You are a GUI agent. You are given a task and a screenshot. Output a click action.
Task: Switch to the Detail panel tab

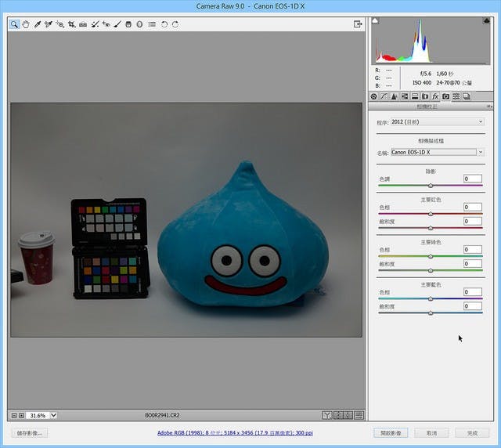tap(395, 96)
